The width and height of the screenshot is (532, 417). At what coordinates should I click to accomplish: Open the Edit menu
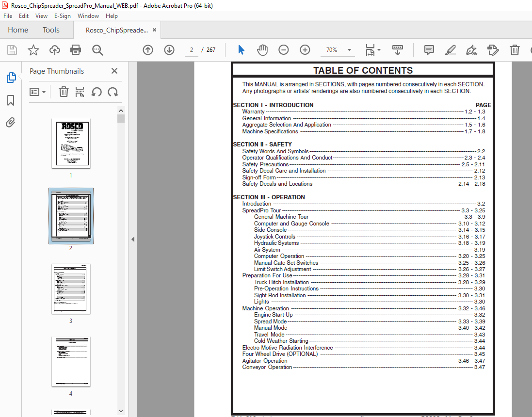point(24,16)
